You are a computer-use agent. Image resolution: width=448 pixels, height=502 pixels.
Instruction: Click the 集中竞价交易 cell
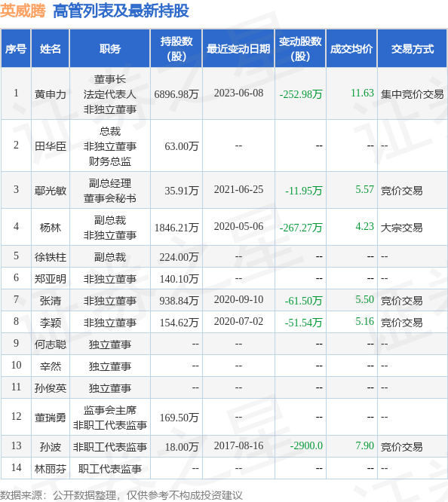[412, 94]
